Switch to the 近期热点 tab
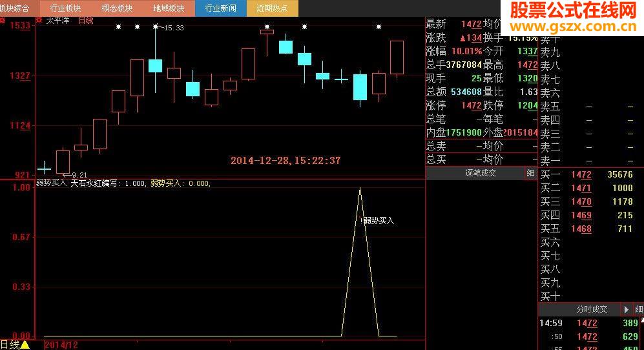Screen dimensions: 644x350 pos(273,8)
